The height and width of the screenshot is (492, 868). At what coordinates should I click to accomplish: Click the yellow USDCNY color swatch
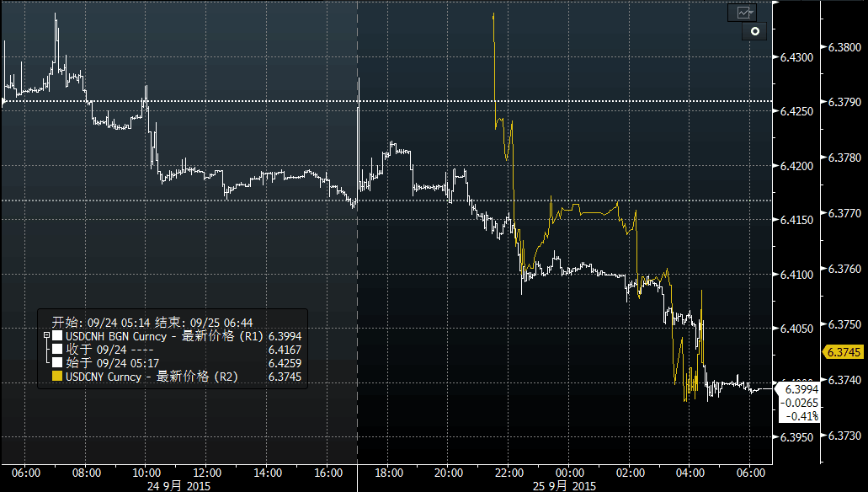pos(56,377)
